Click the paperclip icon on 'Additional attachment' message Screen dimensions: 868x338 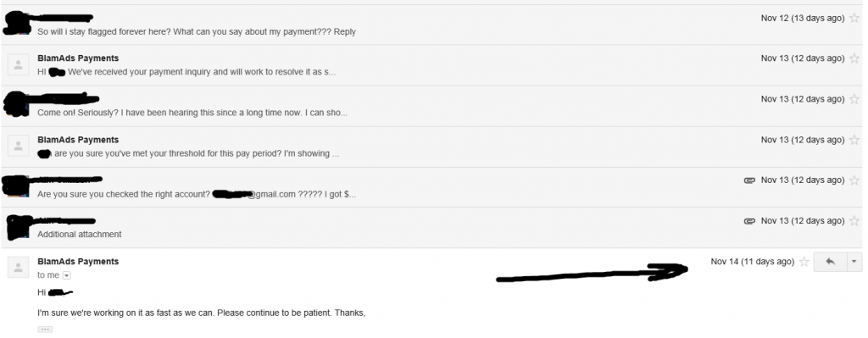pos(749,221)
